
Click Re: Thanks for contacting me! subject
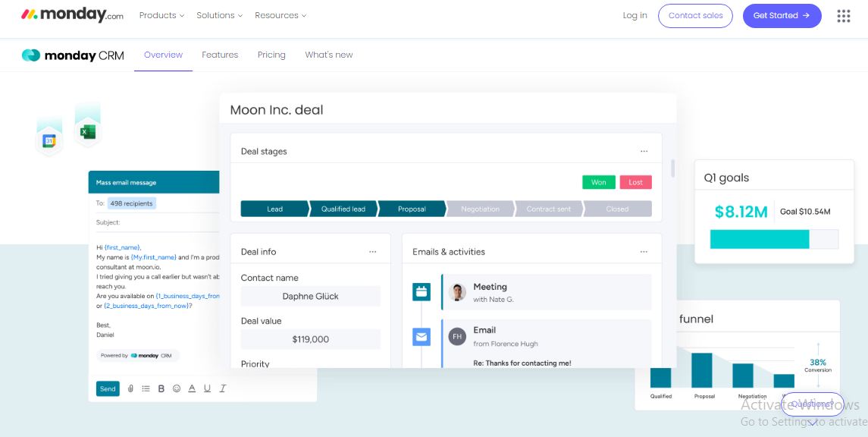tap(522, 363)
